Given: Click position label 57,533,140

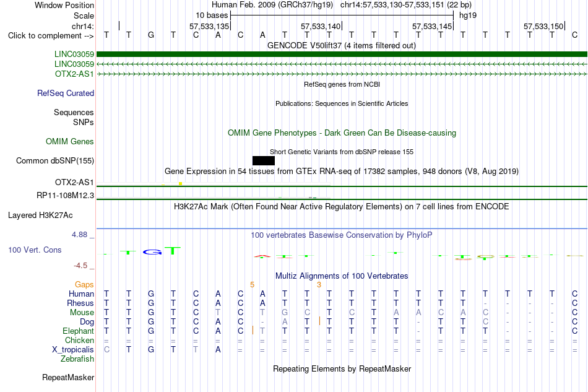Looking at the screenshot, I should [x=321, y=26].
